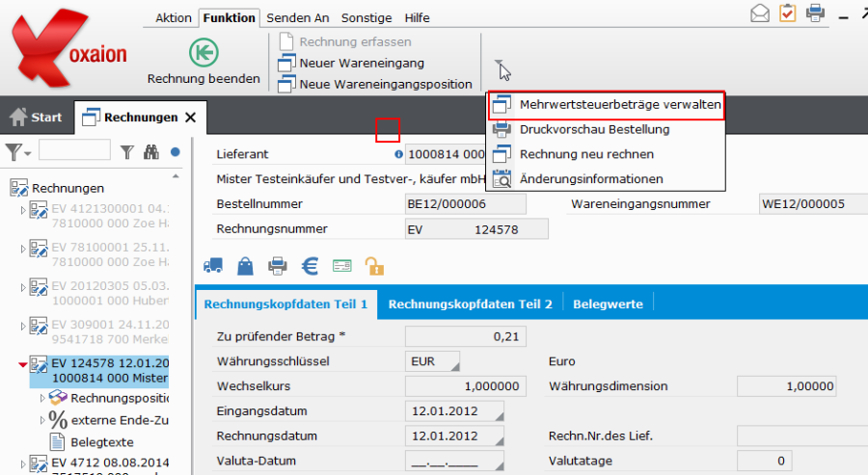Image resolution: width=868 pixels, height=475 pixels.
Task: Expand EV 20120305 tree node
Action: pyautogui.click(x=23, y=287)
